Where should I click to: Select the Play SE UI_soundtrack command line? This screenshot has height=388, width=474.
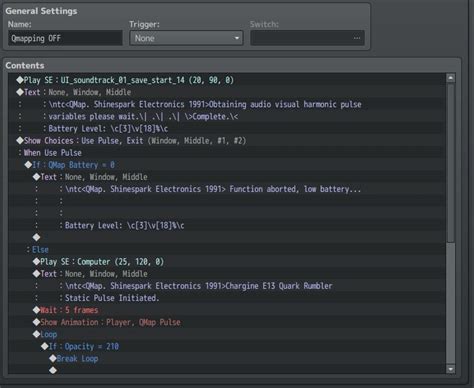click(x=227, y=80)
